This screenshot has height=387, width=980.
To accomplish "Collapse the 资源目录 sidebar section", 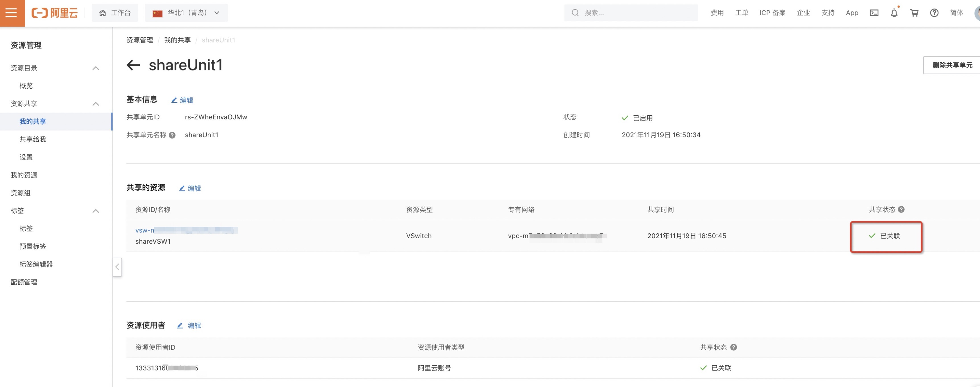I will pos(96,68).
